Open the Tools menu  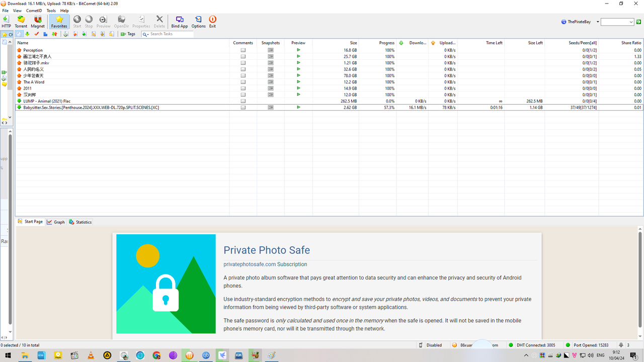[x=51, y=11]
